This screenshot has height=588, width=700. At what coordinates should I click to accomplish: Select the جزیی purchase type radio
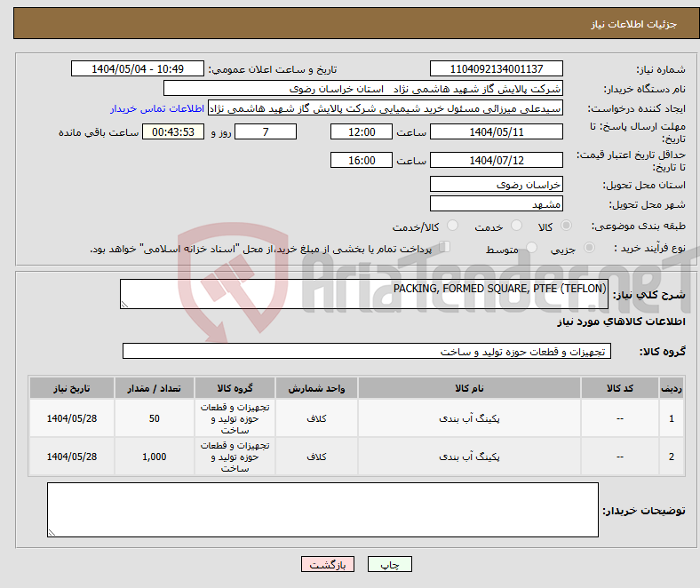[x=589, y=247]
